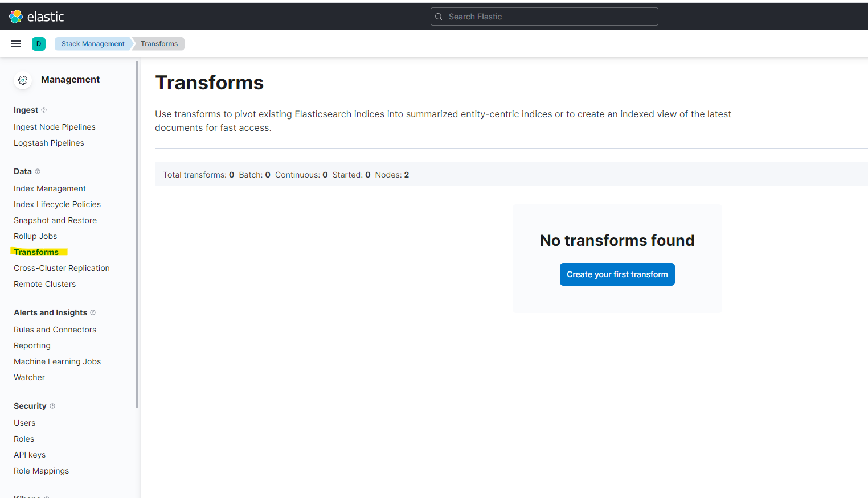Click the Elastic logo
868x498 pixels.
(36, 17)
